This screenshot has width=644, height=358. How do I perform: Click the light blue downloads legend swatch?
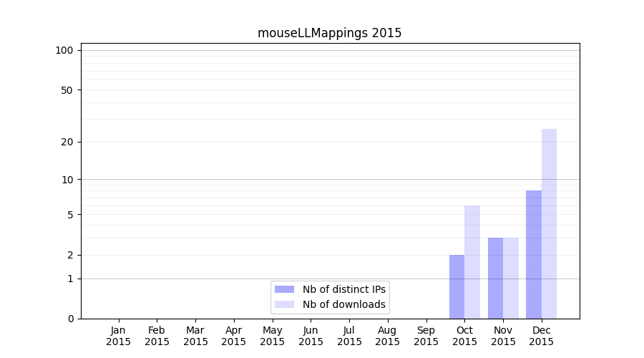pyautogui.click(x=284, y=305)
